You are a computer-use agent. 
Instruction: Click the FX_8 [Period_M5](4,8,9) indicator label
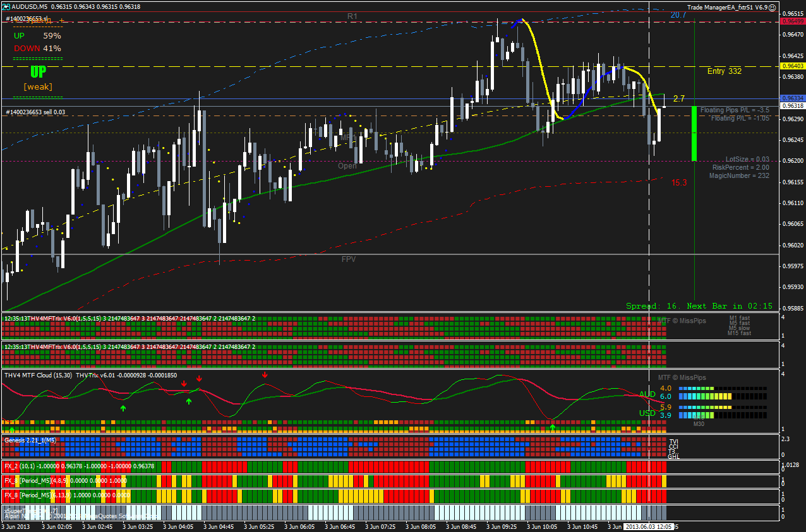pos(65,481)
